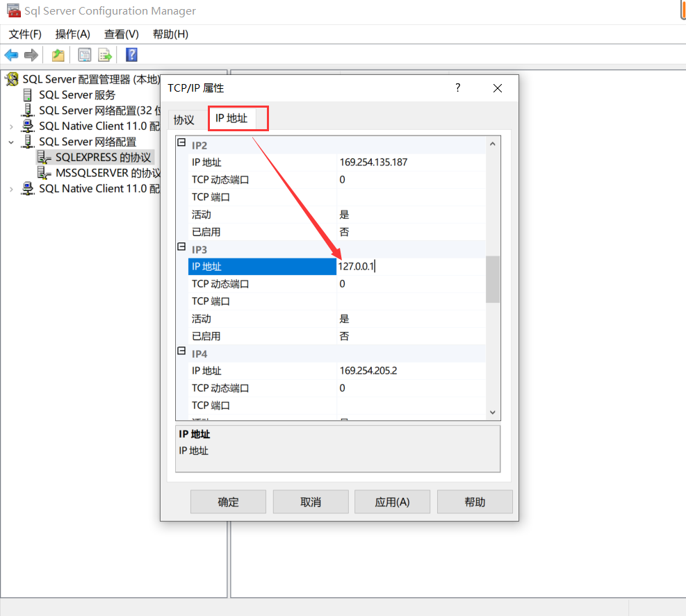
Task: Click IP4 TCP 端口 row
Action: click(336, 406)
